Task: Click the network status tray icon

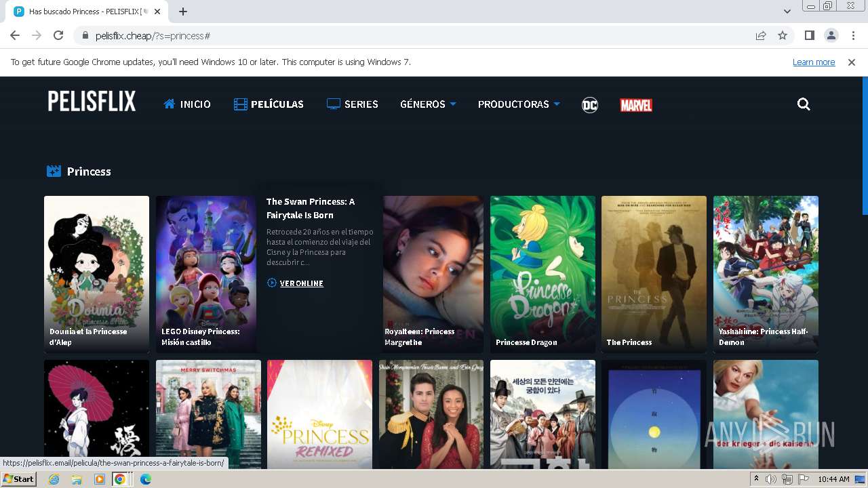Action: coord(787,479)
